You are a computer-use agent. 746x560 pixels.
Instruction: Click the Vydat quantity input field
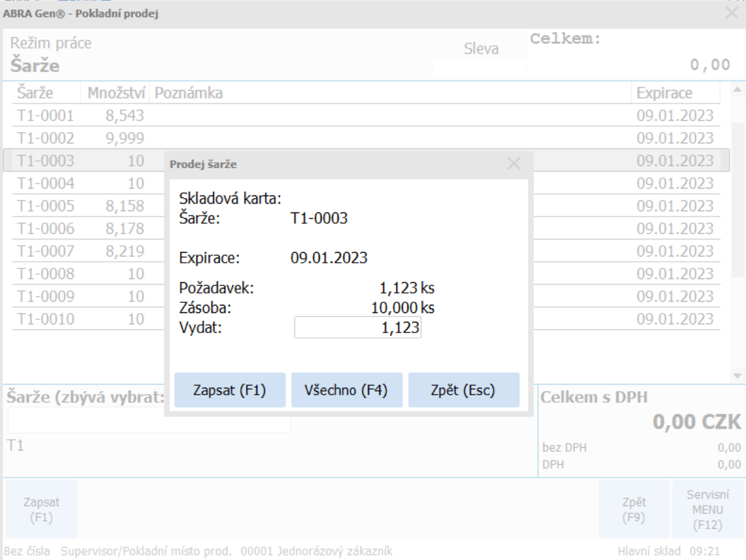[x=358, y=327]
